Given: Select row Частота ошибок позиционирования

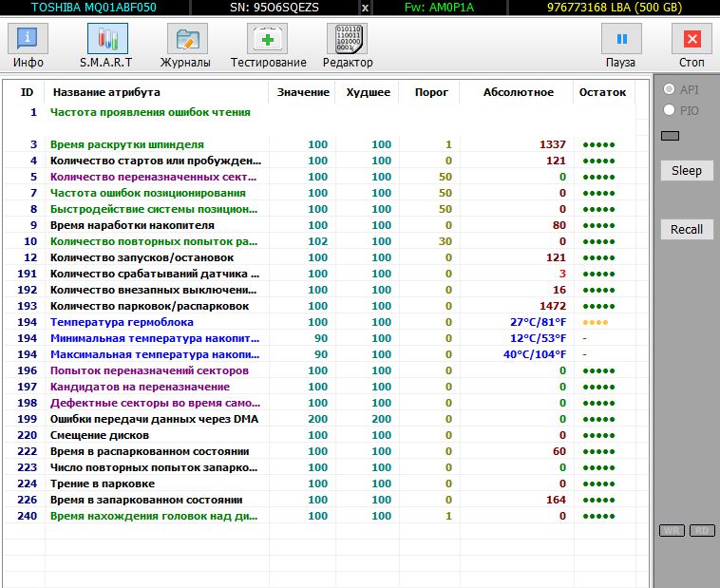Looking at the screenshot, I should point(319,193).
